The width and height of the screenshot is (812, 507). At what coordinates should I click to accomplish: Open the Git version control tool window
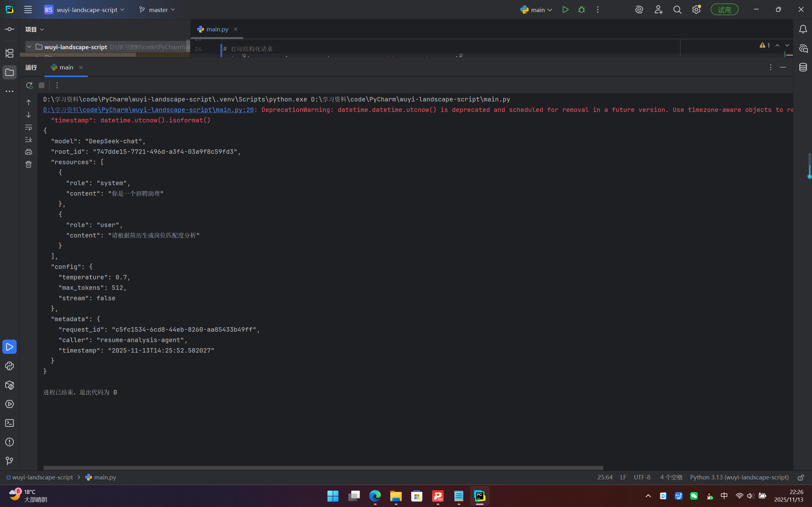10,461
